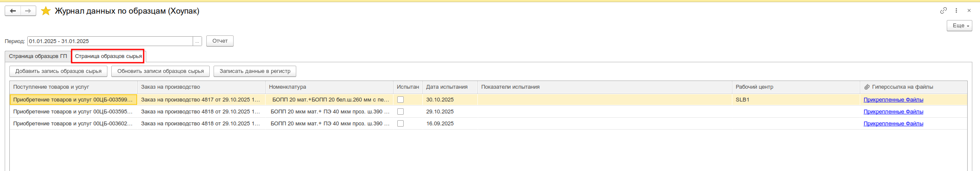Click Обновить записи образцов сырья
980x171 pixels.
click(160, 71)
